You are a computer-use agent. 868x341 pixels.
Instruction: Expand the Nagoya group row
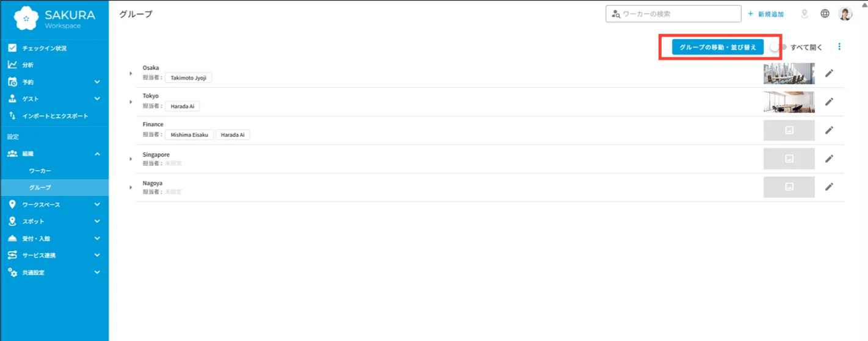point(131,187)
